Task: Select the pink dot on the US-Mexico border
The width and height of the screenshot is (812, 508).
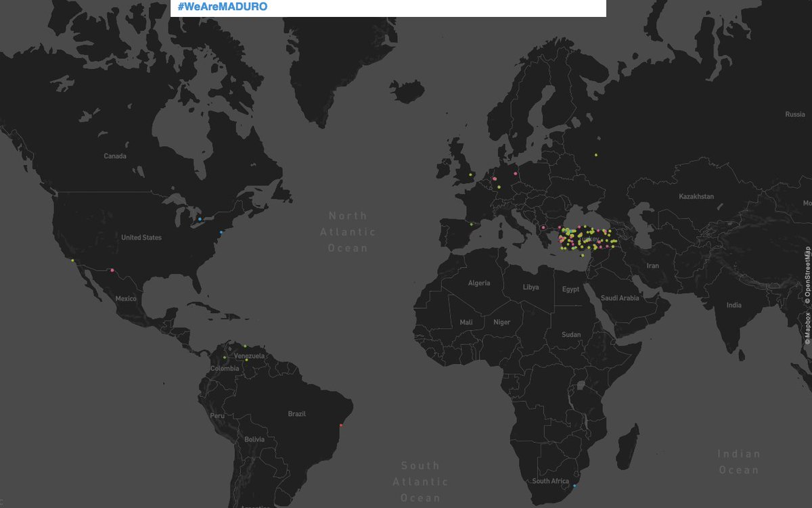Action: click(x=112, y=271)
